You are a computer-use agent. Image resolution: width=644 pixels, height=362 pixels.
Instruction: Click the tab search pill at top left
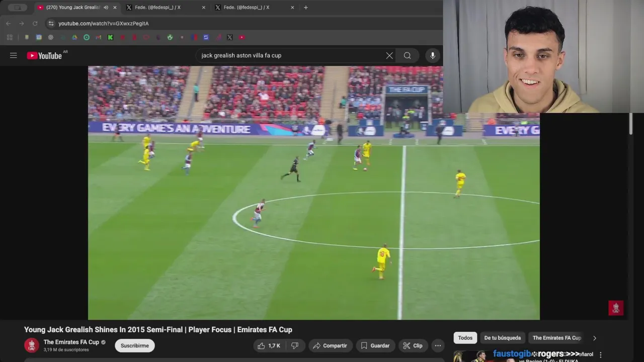(x=18, y=8)
